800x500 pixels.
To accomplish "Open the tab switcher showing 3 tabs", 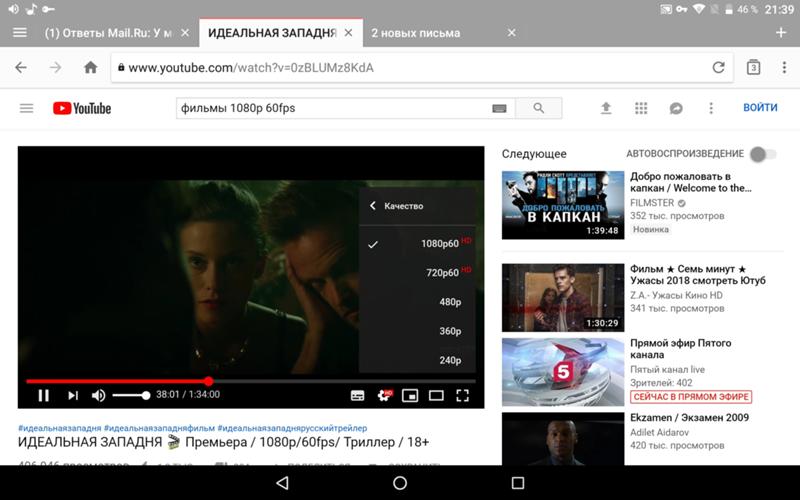I will pyautogui.click(x=753, y=67).
